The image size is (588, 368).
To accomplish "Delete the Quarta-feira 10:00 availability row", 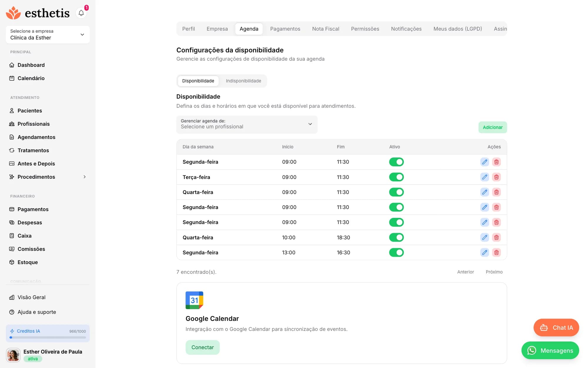I will pyautogui.click(x=496, y=237).
